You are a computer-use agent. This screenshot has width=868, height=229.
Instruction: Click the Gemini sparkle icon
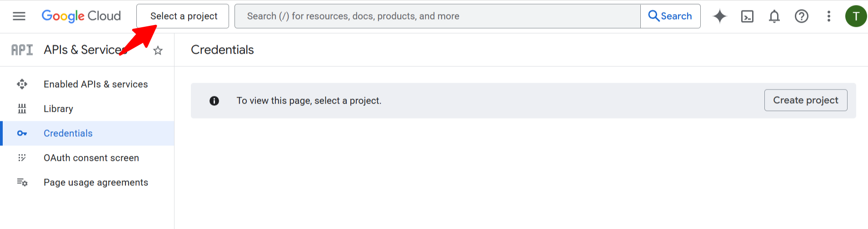click(720, 16)
